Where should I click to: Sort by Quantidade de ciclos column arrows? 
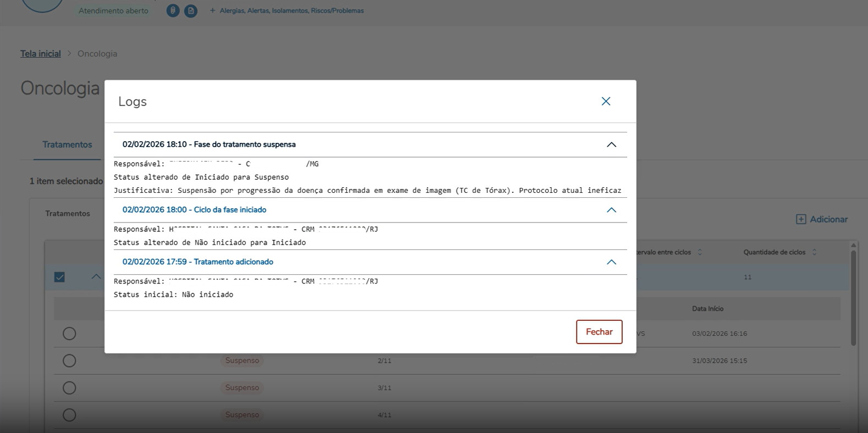coord(814,252)
